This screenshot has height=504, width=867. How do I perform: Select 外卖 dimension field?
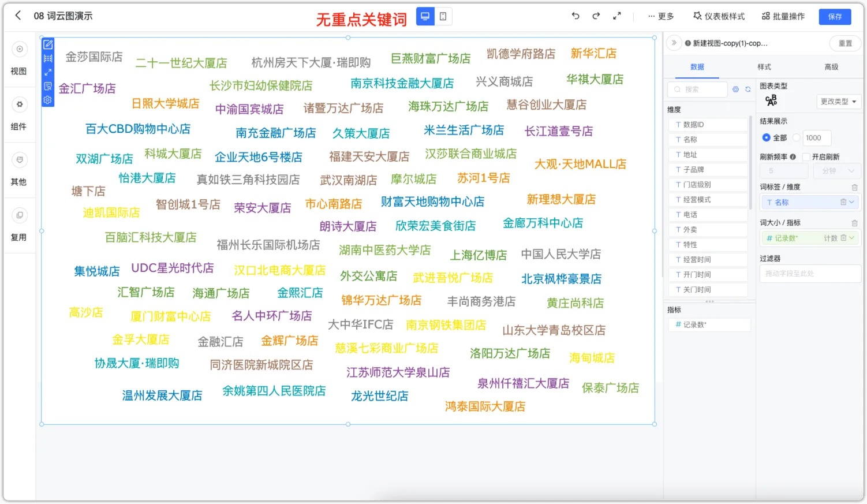(708, 230)
